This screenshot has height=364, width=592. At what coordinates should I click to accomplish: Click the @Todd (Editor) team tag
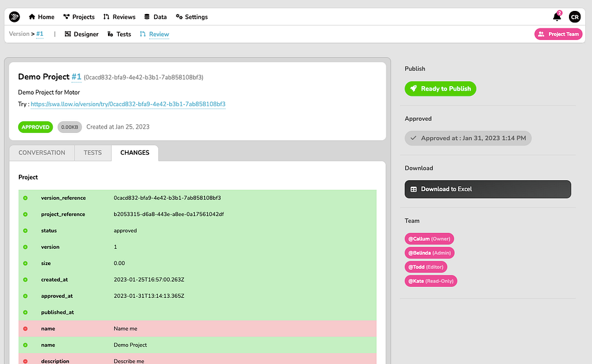(426, 267)
